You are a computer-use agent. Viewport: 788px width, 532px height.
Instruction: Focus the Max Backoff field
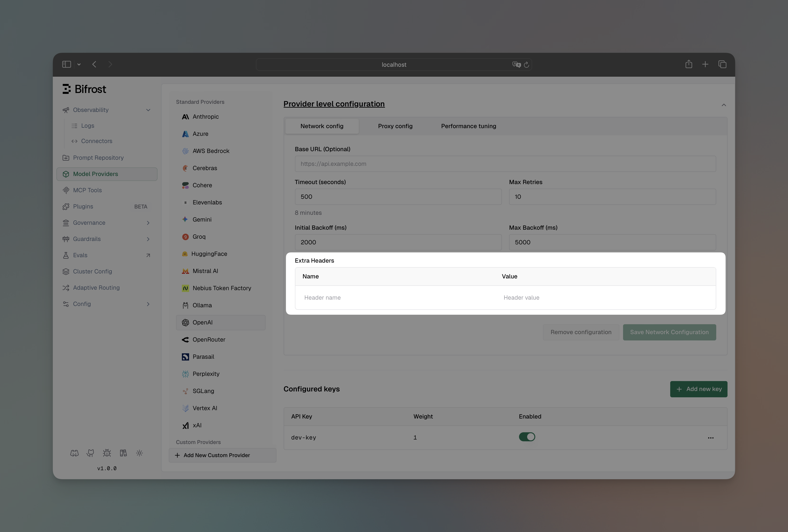[612, 243]
